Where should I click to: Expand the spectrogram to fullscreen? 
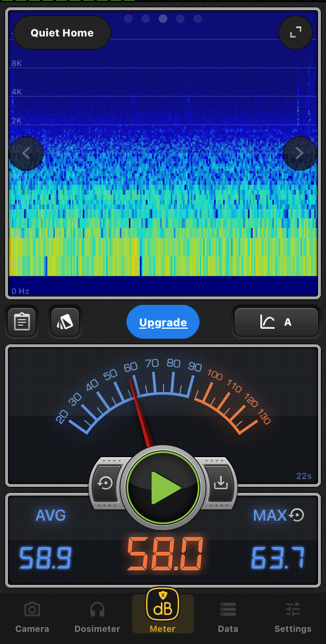296,32
